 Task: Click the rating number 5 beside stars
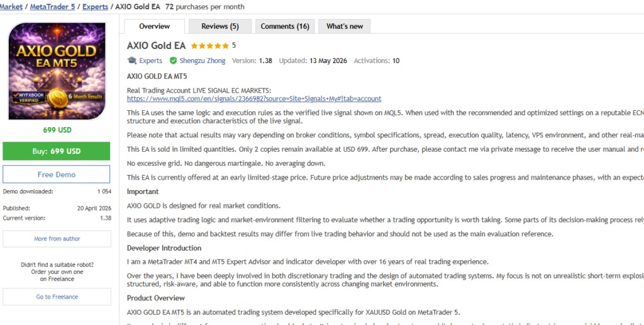pyautogui.click(x=234, y=45)
